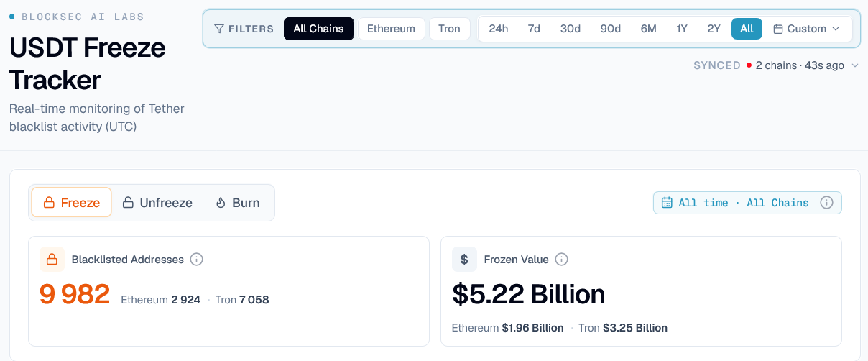The height and width of the screenshot is (361, 868).
Task: Click the dollar sign icon in the Frozen Value card
Action: pyautogui.click(x=464, y=260)
